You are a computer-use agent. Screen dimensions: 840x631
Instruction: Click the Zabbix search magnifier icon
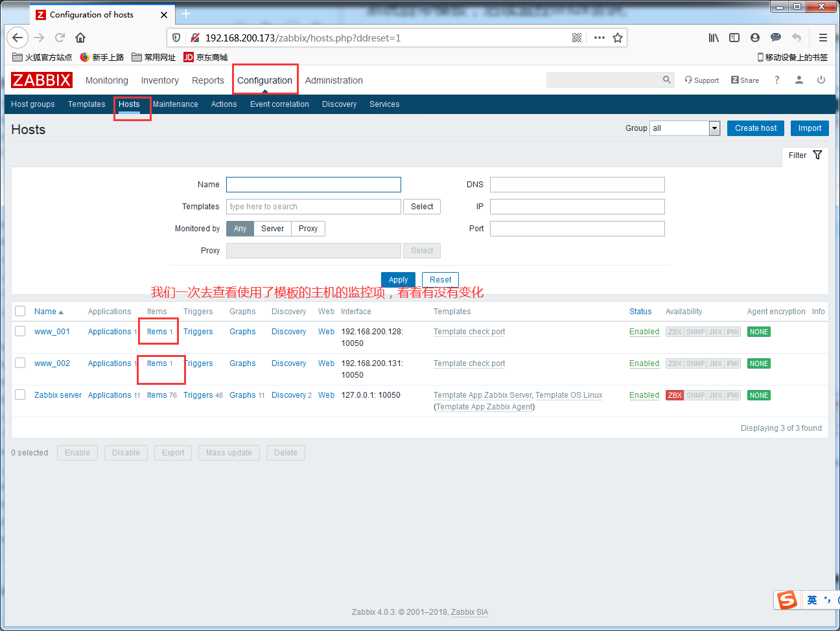coord(667,80)
